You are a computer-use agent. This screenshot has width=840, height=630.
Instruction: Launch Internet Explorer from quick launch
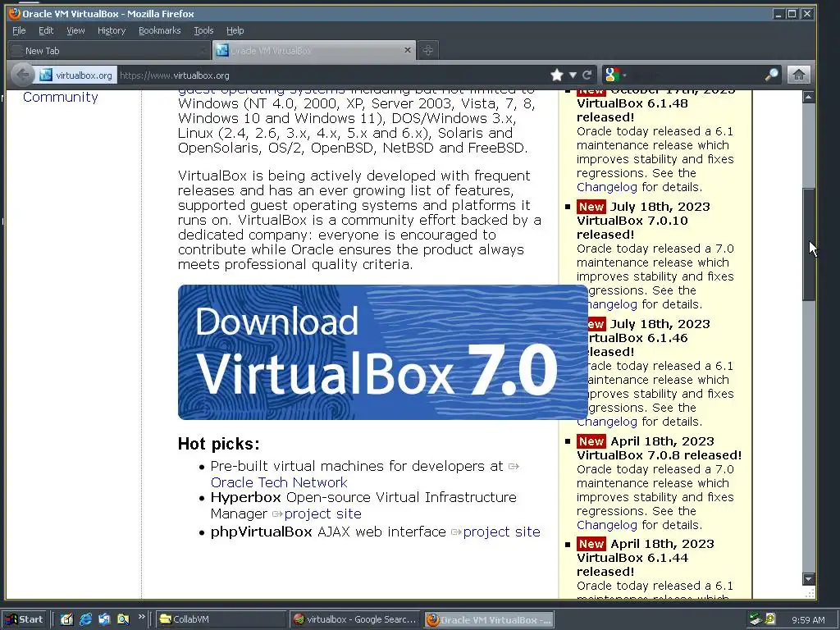85,619
